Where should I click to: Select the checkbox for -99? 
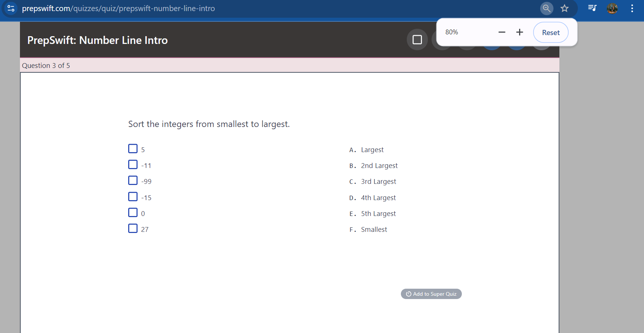click(x=133, y=181)
